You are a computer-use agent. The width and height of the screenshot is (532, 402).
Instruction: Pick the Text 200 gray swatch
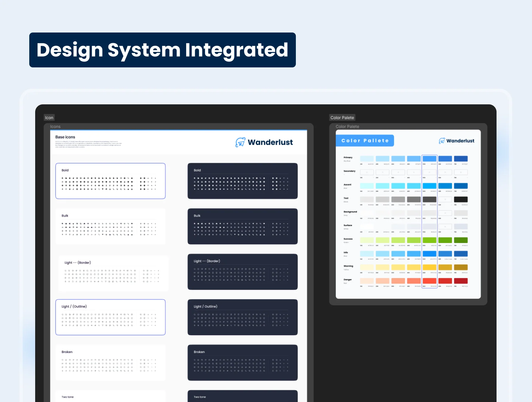tap(382, 200)
